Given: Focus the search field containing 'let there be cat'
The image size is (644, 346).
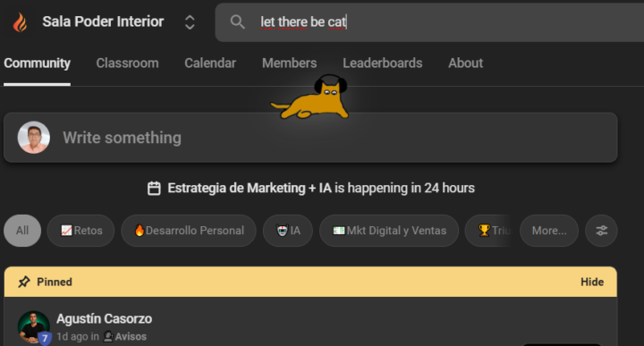Looking at the screenshot, I should pos(429,21).
